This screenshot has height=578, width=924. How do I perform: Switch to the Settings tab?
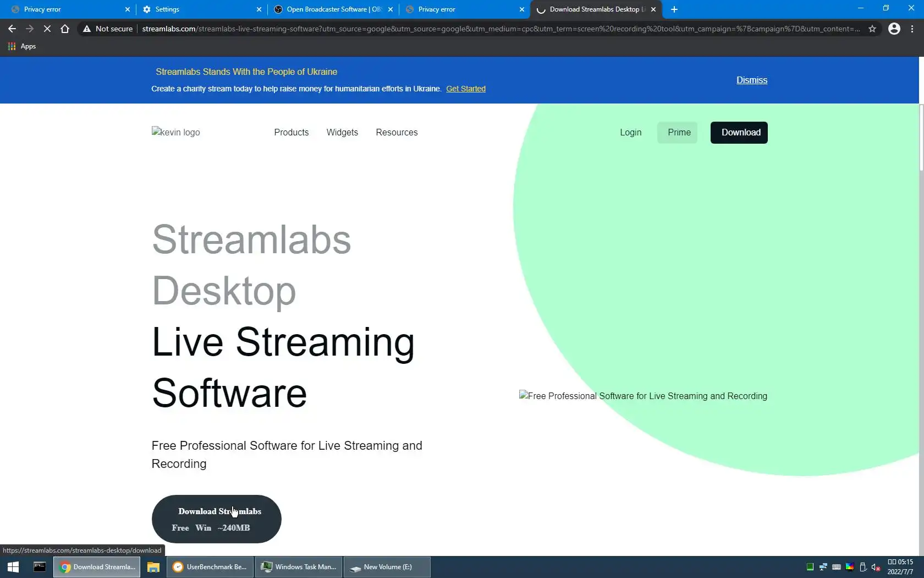point(202,9)
